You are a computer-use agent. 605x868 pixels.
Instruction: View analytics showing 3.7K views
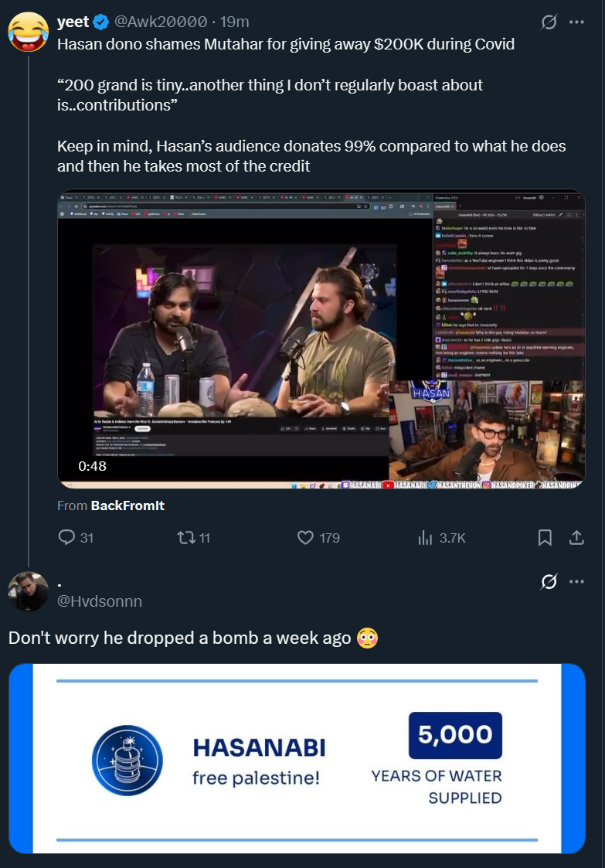[425, 537]
